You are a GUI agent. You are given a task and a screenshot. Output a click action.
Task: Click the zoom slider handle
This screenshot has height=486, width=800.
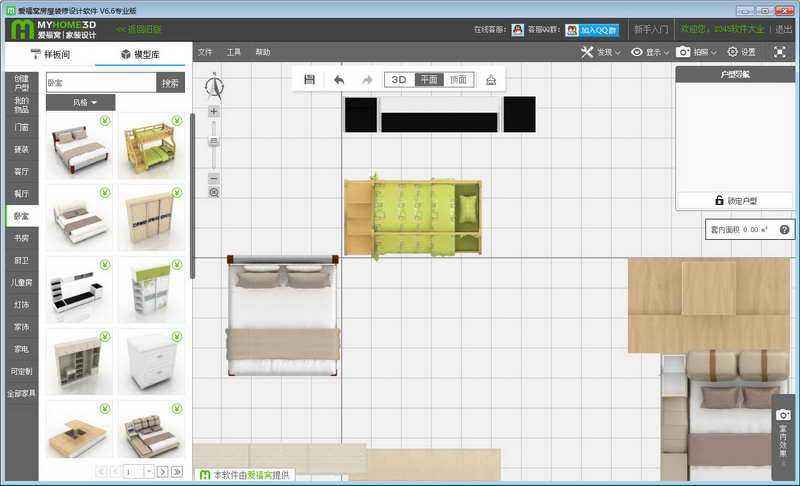pos(214,141)
